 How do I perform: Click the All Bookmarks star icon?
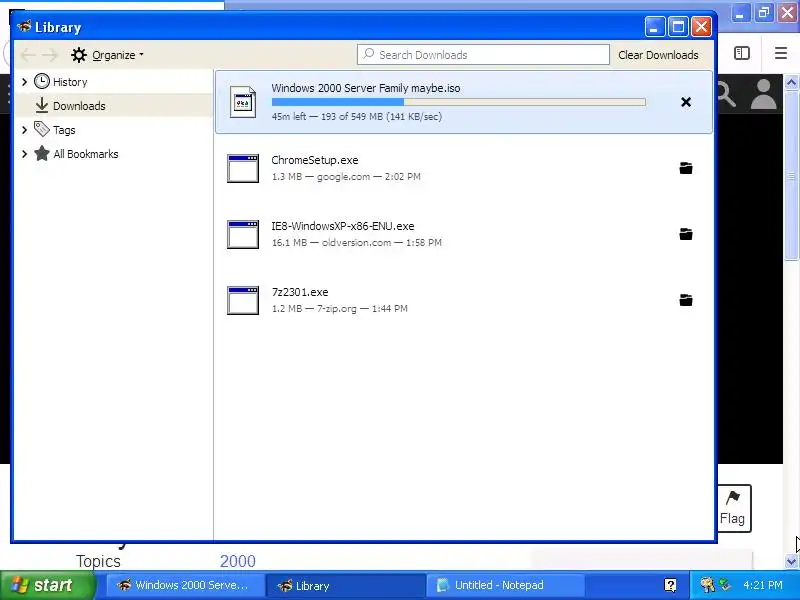tap(42, 154)
